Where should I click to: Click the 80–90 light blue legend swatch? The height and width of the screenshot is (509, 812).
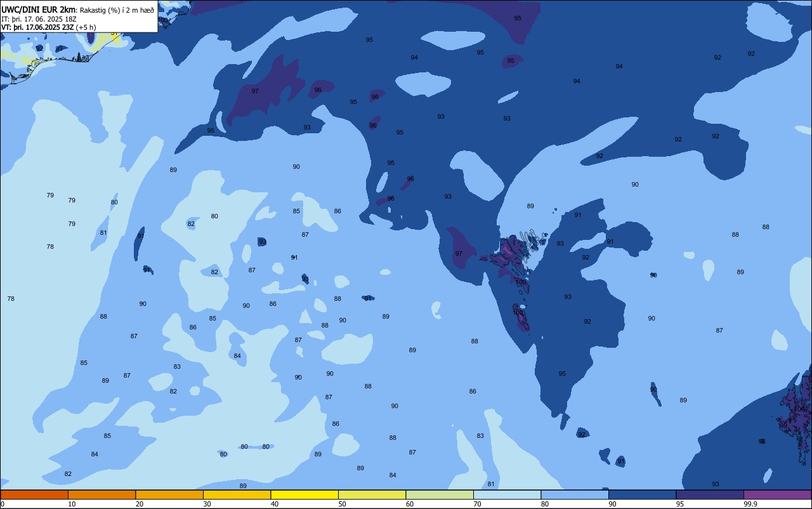click(575, 494)
